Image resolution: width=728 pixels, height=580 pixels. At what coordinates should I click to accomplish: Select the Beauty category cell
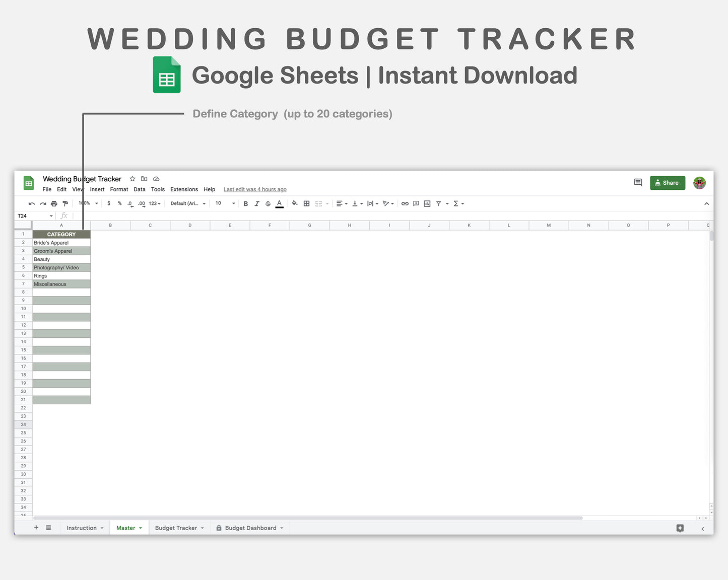[60, 259]
